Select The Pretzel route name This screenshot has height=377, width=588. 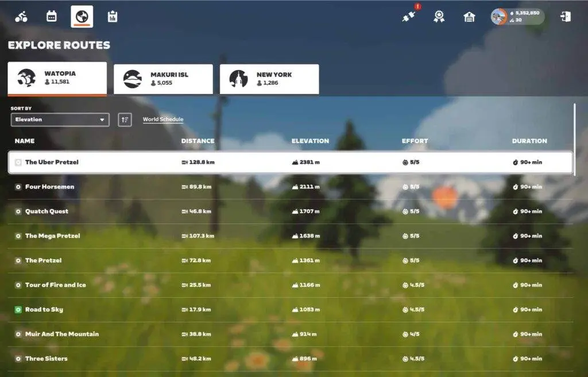click(43, 260)
